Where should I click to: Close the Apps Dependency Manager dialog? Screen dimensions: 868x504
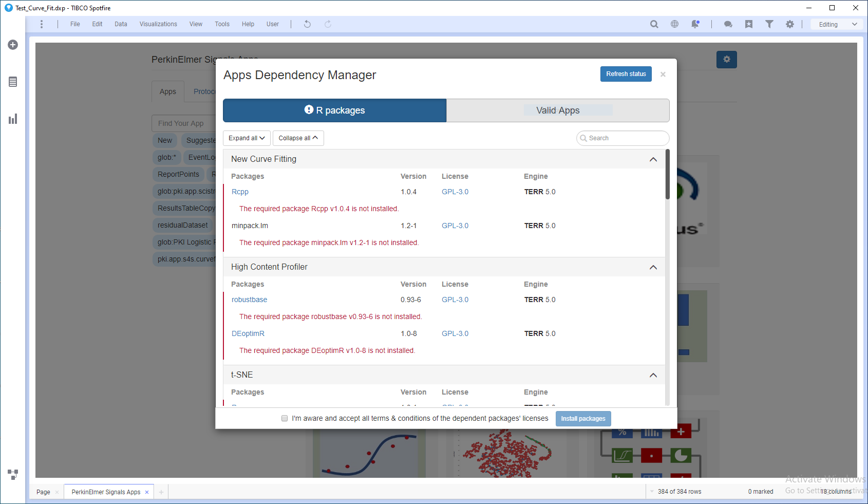[663, 74]
